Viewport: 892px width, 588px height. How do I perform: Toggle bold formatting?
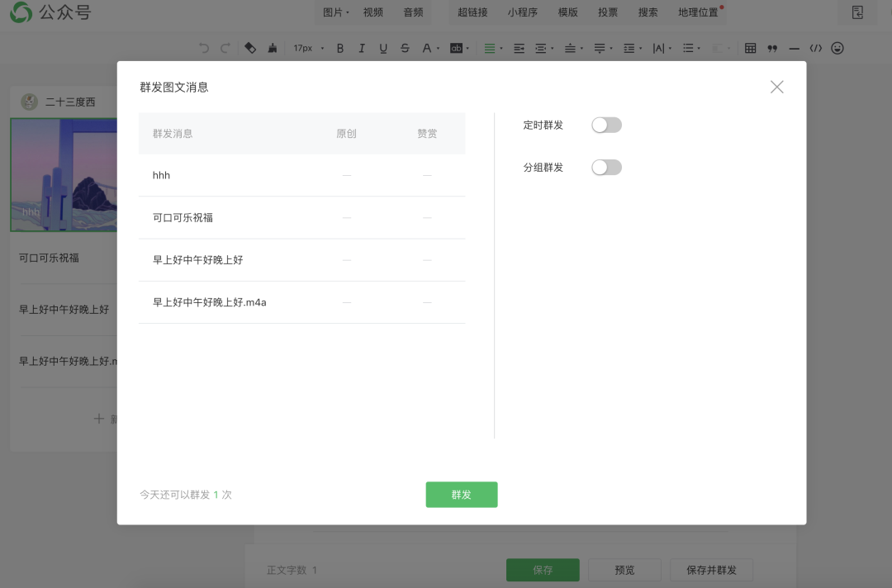[340, 49]
